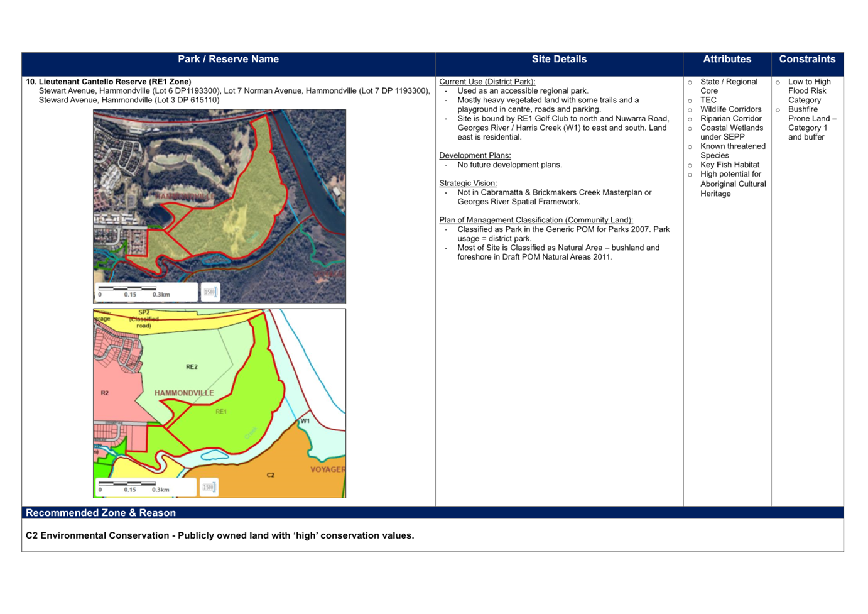Click the scale icon on the zoning map
The height and width of the screenshot is (614, 868).
[x=209, y=487]
